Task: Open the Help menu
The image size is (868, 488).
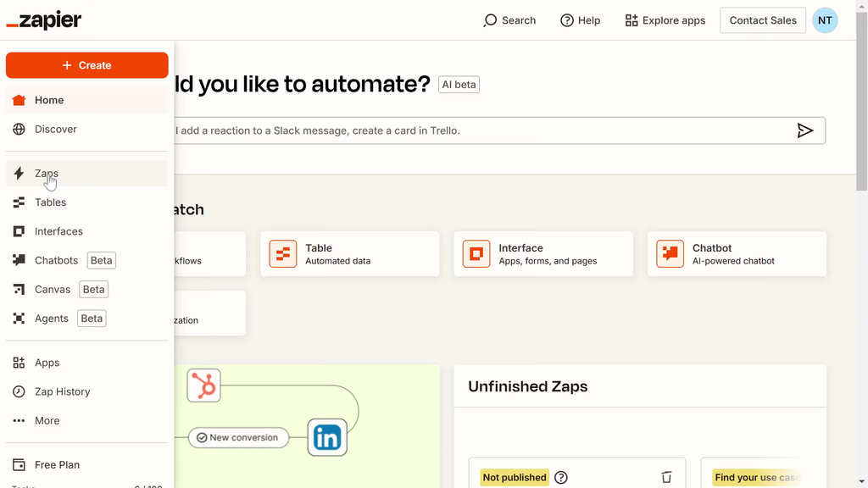Action: pyautogui.click(x=580, y=20)
